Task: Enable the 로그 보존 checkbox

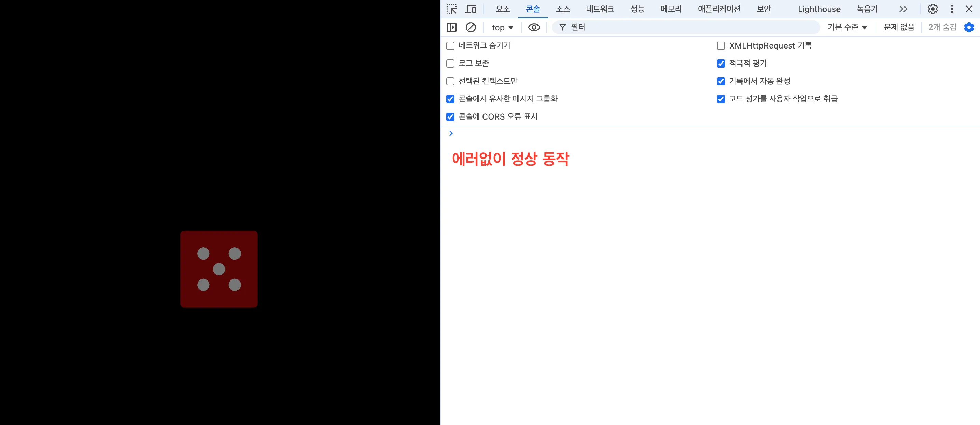Action: tap(450, 63)
